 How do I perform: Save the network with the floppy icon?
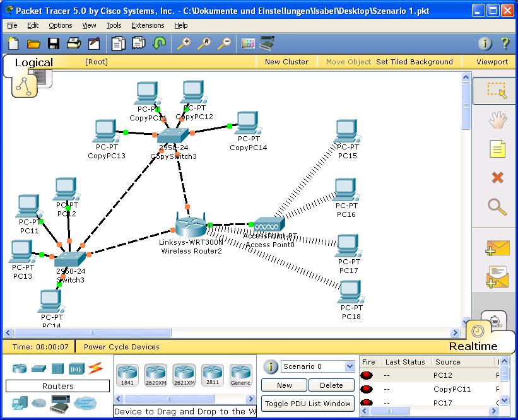pos(54,44)
